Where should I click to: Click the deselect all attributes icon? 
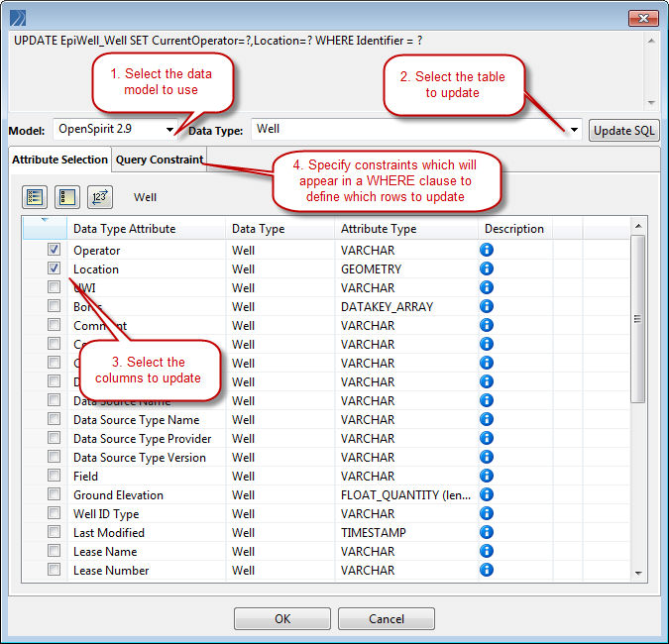[x=66, y=197]
